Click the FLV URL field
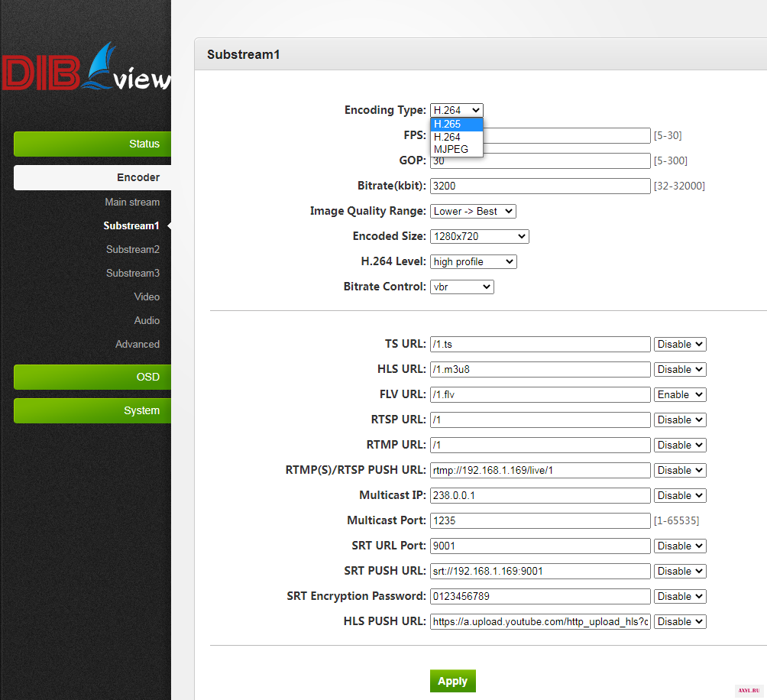767x700 pixels. 540,395
